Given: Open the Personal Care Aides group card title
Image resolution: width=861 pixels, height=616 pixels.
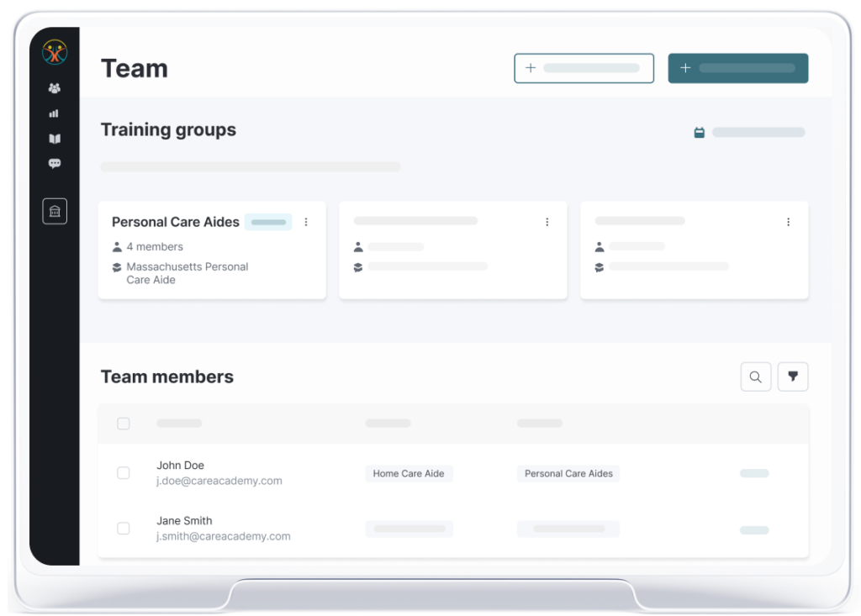Looking at the screenshot, I should tap(176, 222).
